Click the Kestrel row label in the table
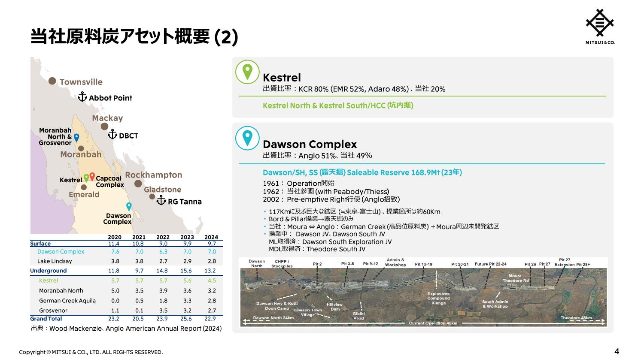644x362 pixels. click(x=49, y=281)
